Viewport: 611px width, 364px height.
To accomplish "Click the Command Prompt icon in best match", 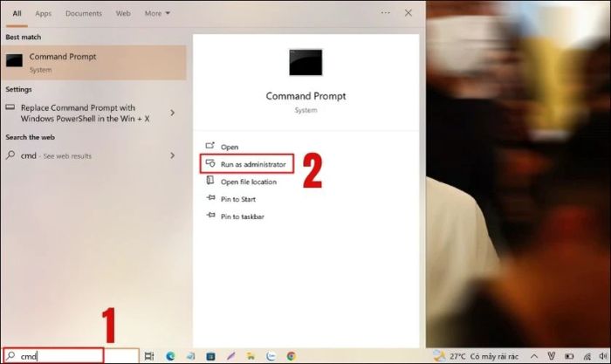I will pyautogui.click(x=15, y=60).
